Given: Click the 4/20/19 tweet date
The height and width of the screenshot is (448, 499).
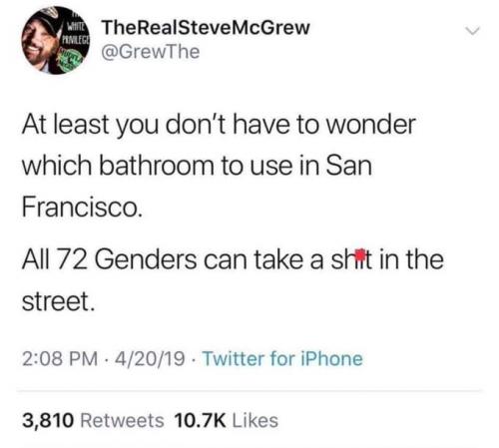Looking at the screenshot, I should tap(150, 359).
